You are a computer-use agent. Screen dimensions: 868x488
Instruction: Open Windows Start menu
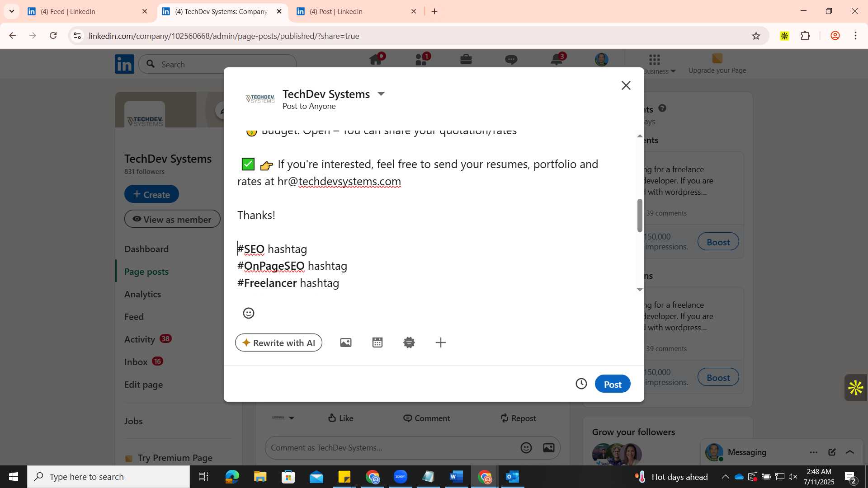coord(13,477)
